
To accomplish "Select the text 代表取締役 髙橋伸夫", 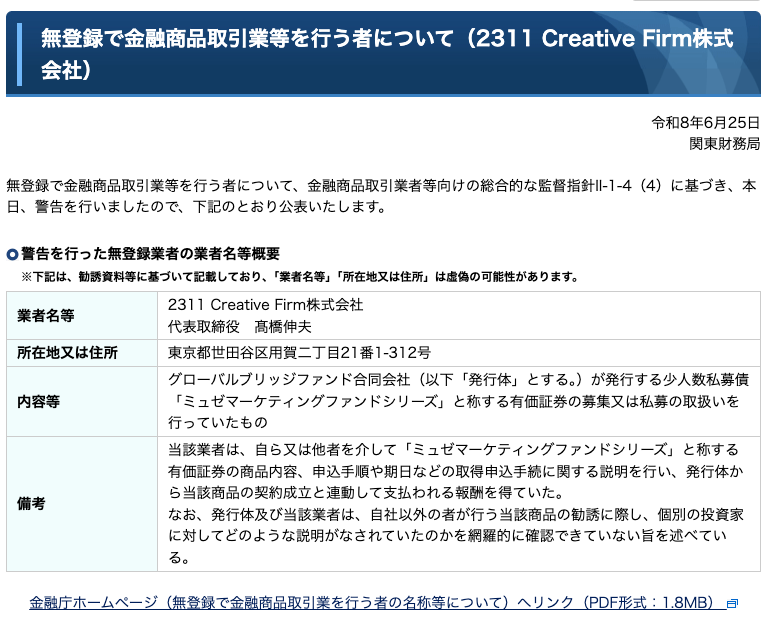I will [240, 326].
